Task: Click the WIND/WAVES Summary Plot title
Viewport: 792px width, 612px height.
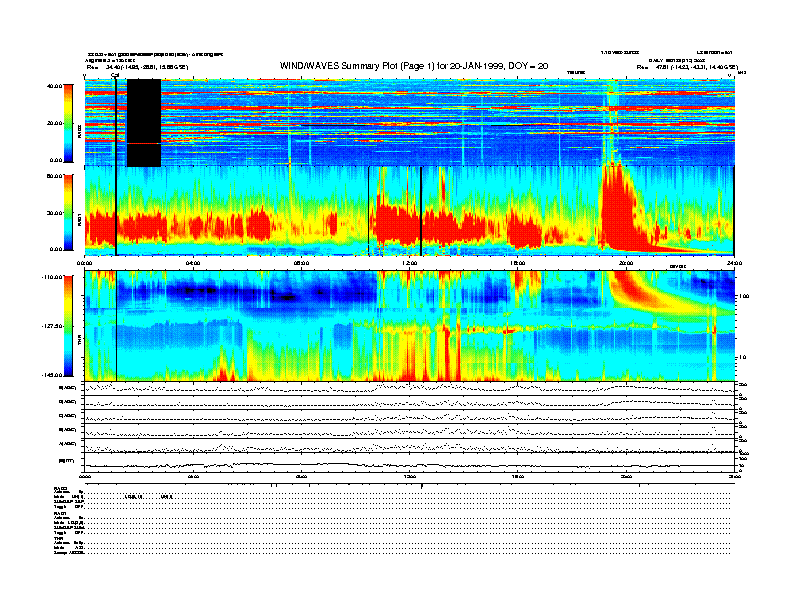Action: click(414, 66)
